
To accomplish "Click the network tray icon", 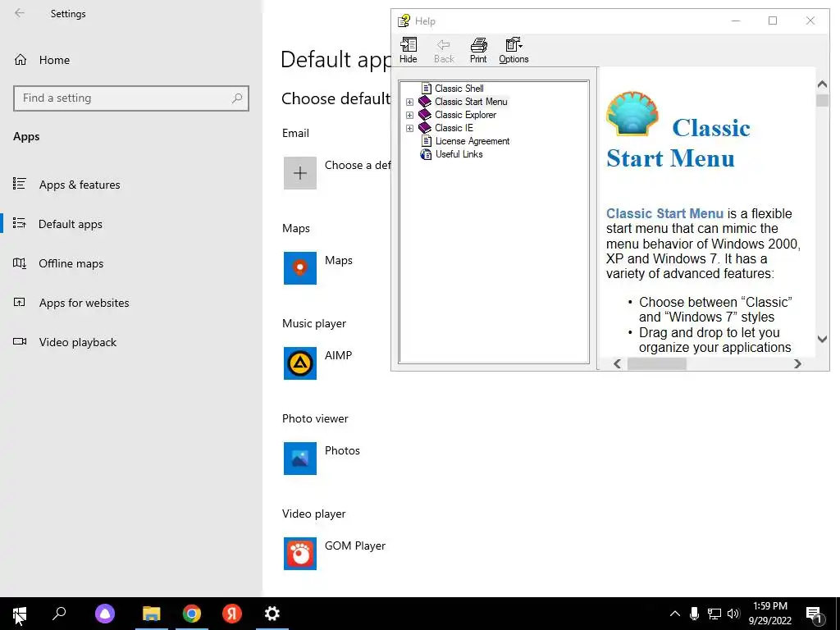I will (x=714, y=614).
